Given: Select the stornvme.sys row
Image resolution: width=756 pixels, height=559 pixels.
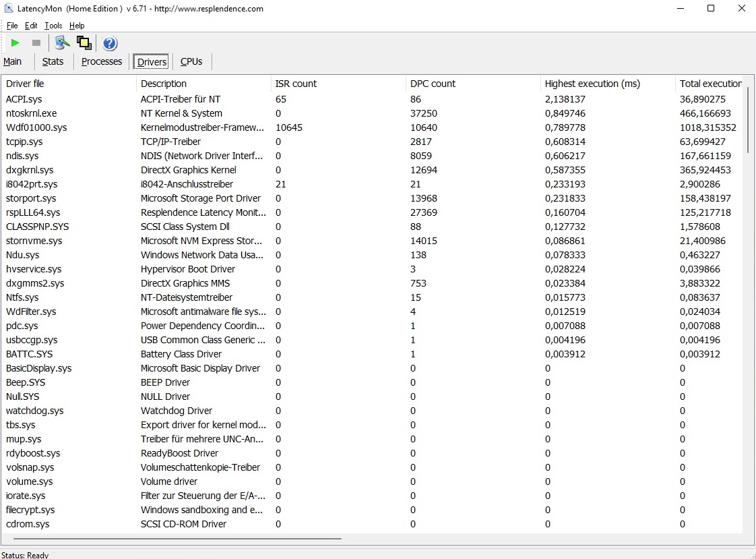Looking at the screenshot, I should point(372,241).
